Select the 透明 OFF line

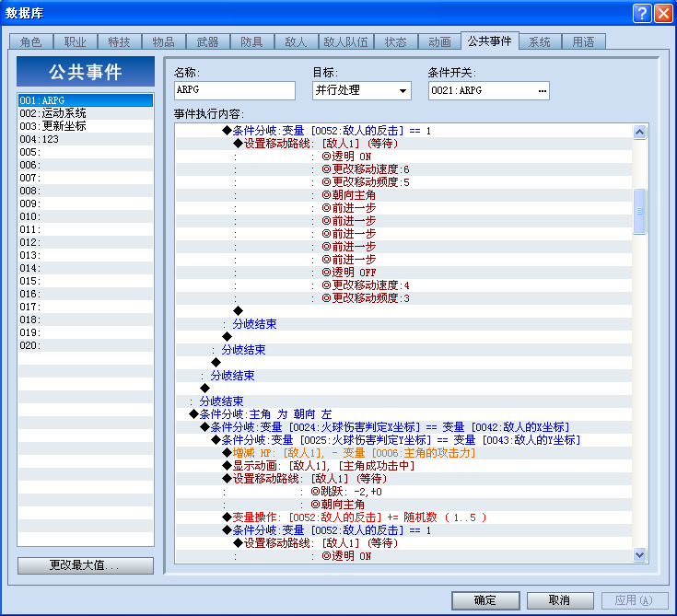pos(403,273)
